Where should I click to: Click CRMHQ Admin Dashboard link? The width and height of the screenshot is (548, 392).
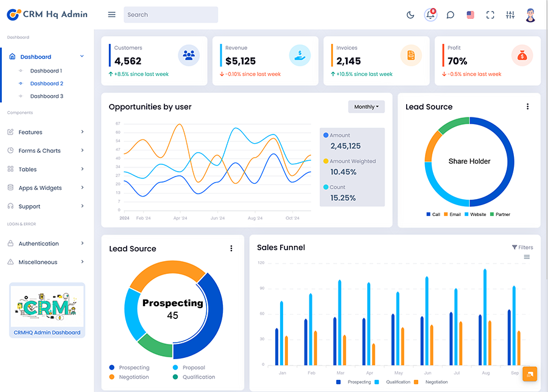click(47, 332)
